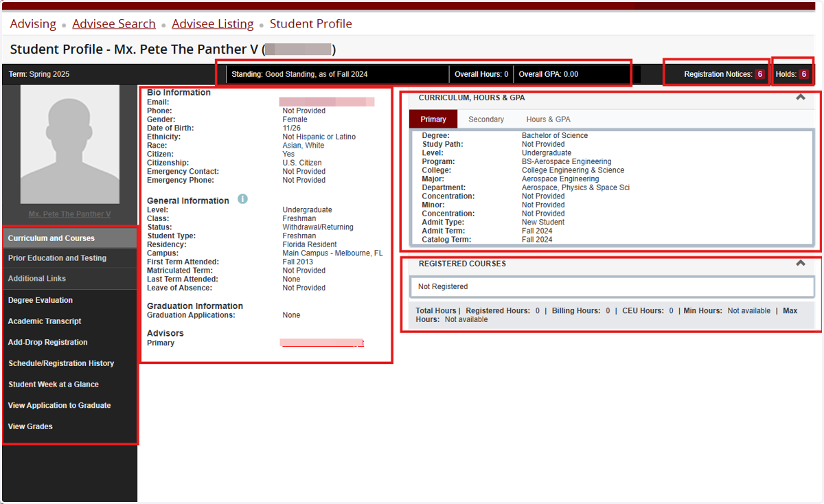Click the General Information info icon
The width and height of the screenshot is (824, 504).
(242, 199)
